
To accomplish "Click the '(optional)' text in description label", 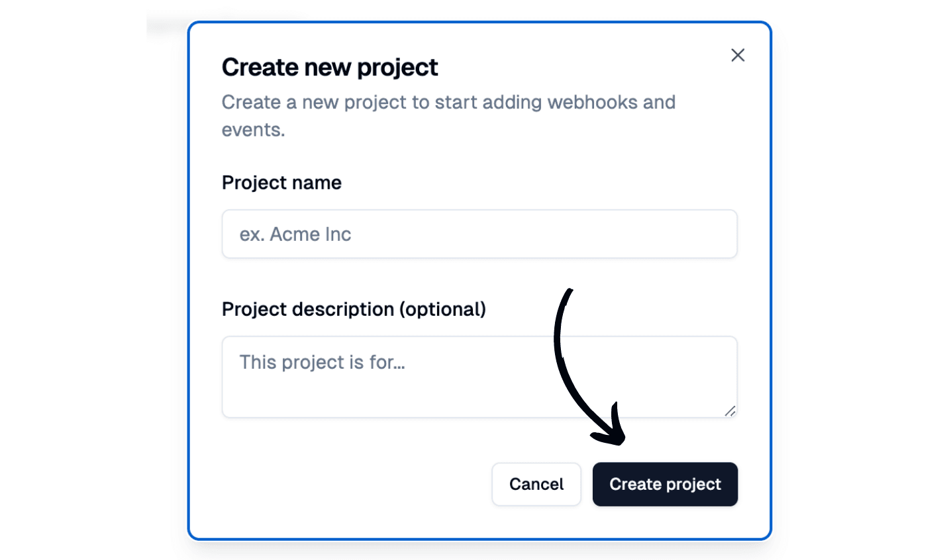I will [x=442, y=309].
